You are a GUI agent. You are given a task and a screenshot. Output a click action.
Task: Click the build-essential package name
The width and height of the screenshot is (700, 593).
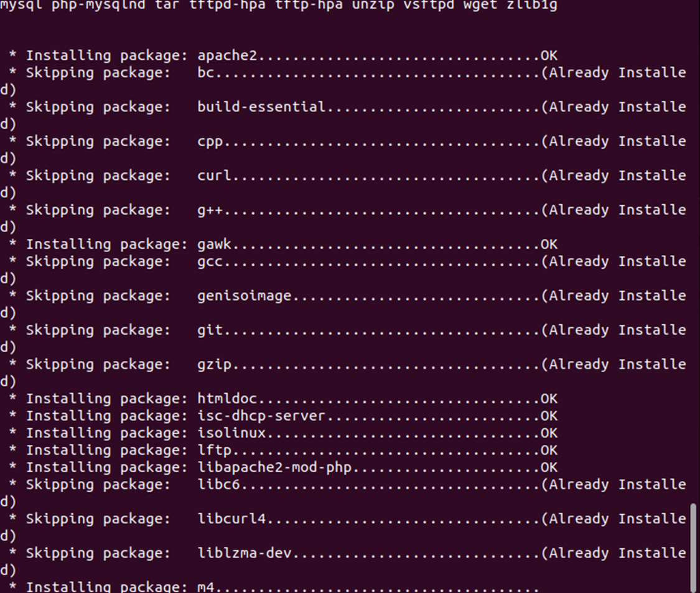pyautogui.click(x=261, y=107)
